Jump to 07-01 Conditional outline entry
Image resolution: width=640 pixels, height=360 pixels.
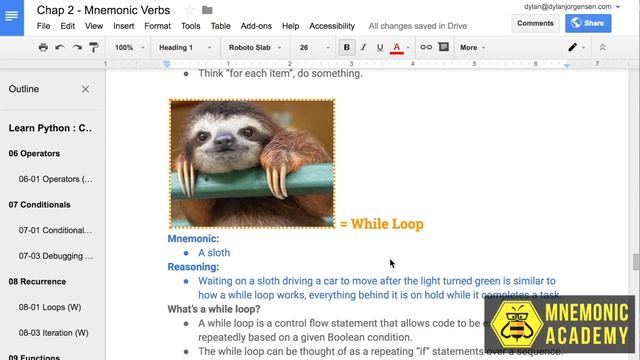pyautogui.click(x=55, y=230)
